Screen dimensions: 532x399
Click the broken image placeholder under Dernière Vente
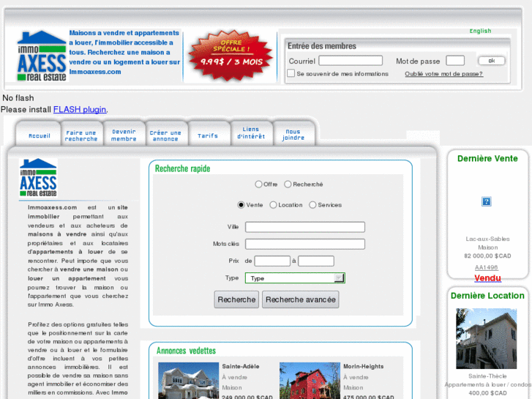[486, 201]
